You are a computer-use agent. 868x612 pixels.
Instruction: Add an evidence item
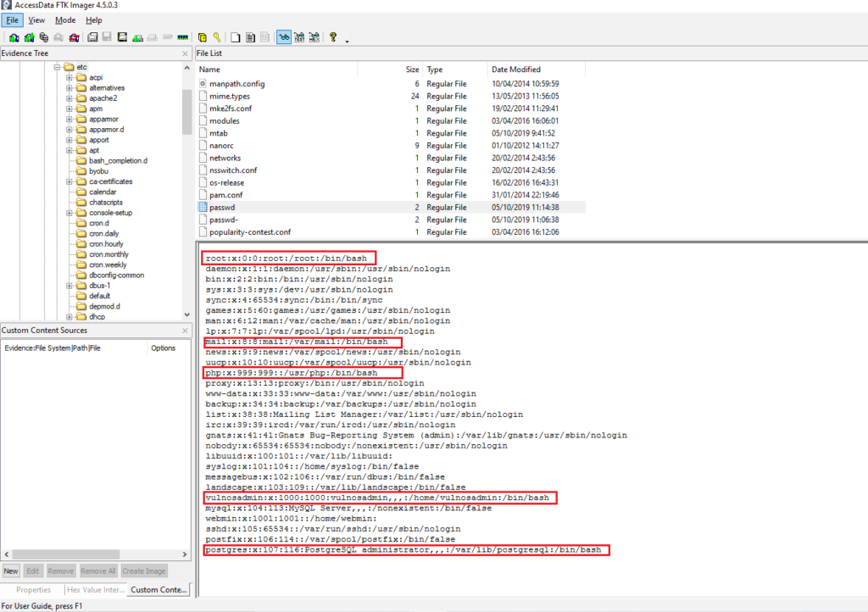coord(14,36)
